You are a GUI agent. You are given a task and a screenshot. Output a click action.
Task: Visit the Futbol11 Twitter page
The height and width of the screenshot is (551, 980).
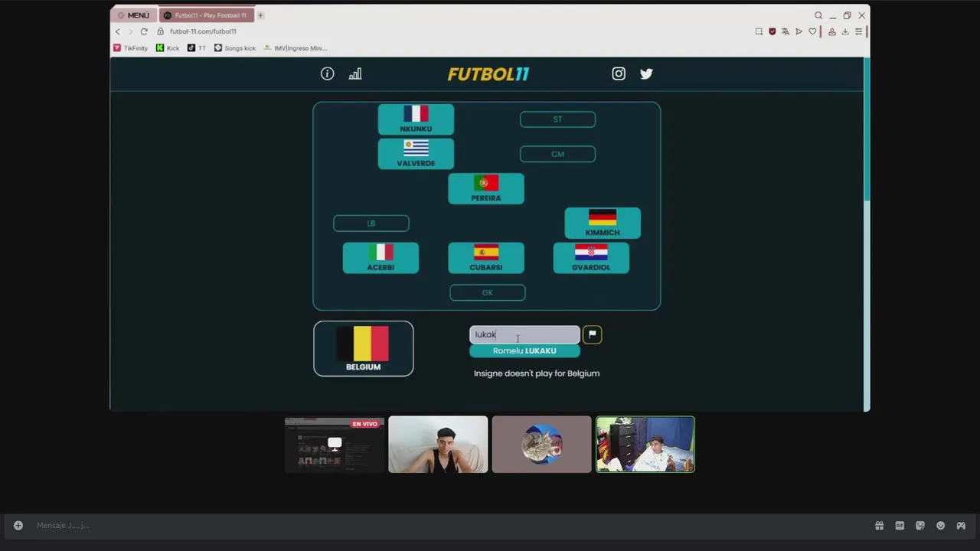(x=647, y=73)
